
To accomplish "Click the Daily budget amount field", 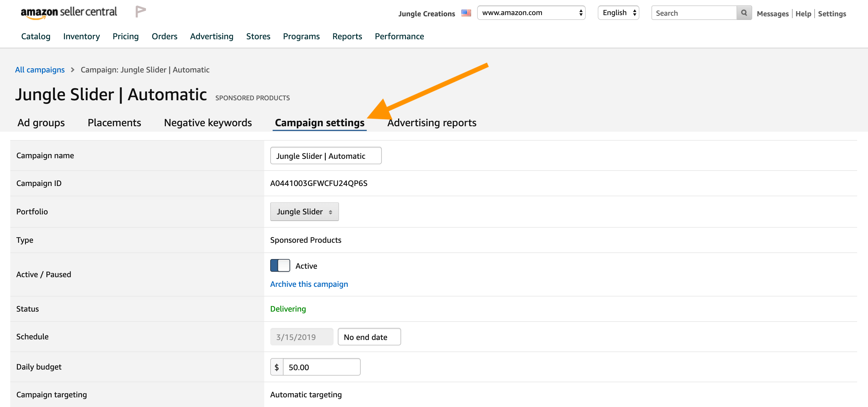I will click(322, 367).
